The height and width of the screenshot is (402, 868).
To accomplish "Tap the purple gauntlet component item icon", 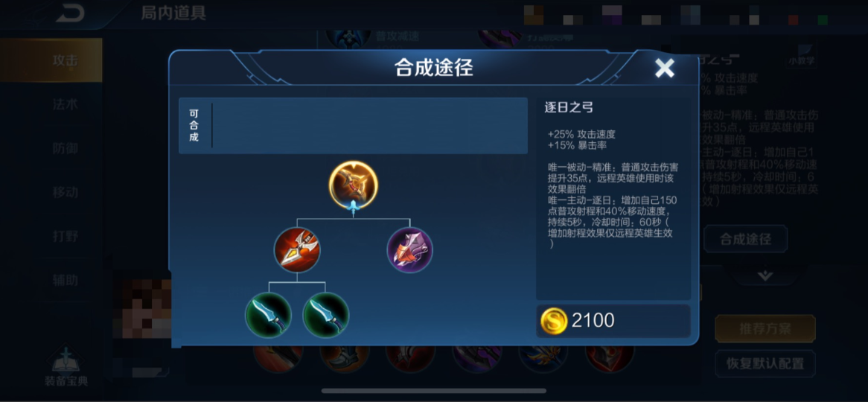I will tap(409, 250).
